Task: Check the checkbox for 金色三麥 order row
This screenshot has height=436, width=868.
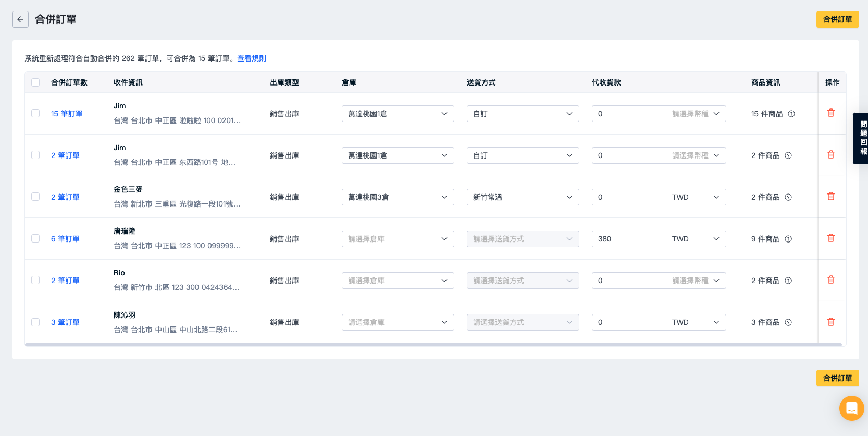Action: (x=35, y=197)
